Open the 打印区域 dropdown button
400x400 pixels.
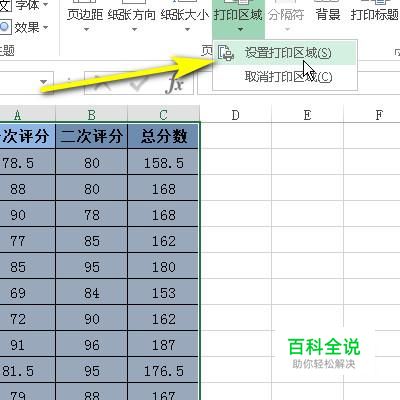pyautogui.click(x=238, y=18)
